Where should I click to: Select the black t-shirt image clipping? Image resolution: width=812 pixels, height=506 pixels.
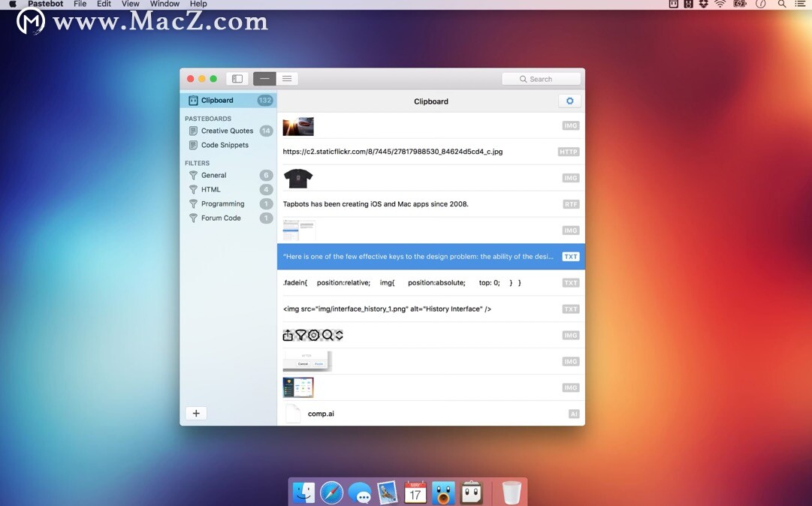[x=431, y=178]
